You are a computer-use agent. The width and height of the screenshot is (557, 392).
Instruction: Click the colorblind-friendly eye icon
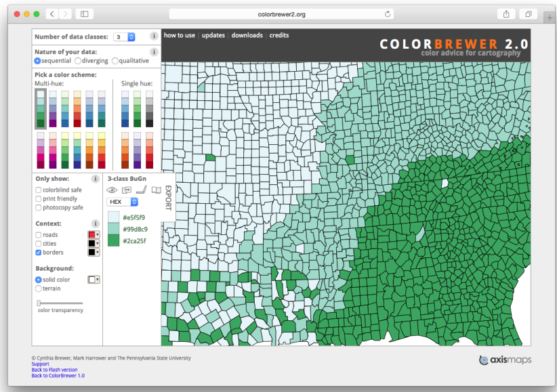click(x=112, y=190)
